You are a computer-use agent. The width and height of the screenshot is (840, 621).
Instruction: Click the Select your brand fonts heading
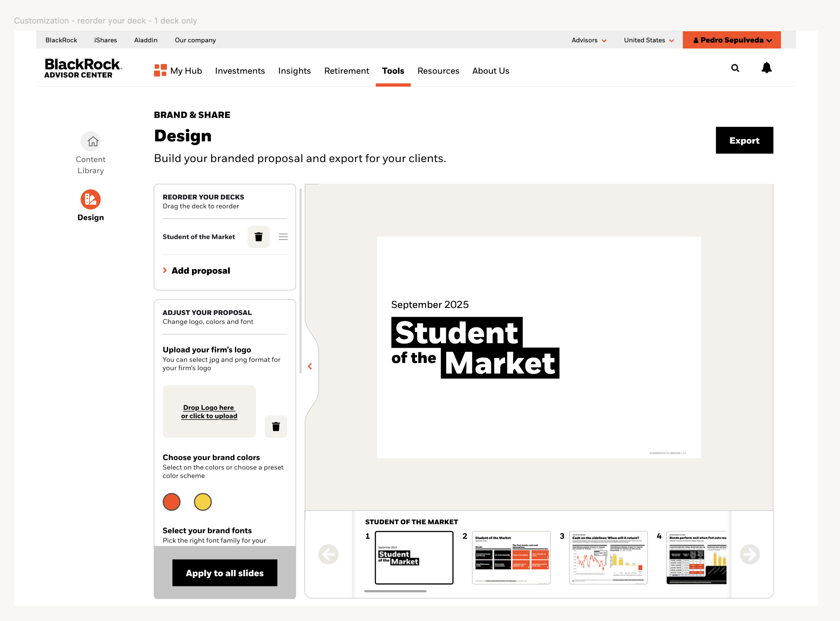click(x=207, y=530)
